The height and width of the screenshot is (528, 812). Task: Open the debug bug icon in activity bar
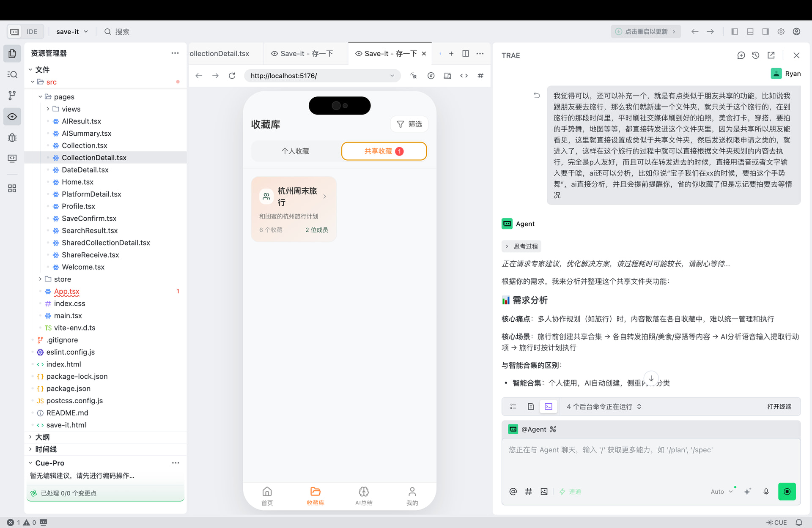pos(12,137)
